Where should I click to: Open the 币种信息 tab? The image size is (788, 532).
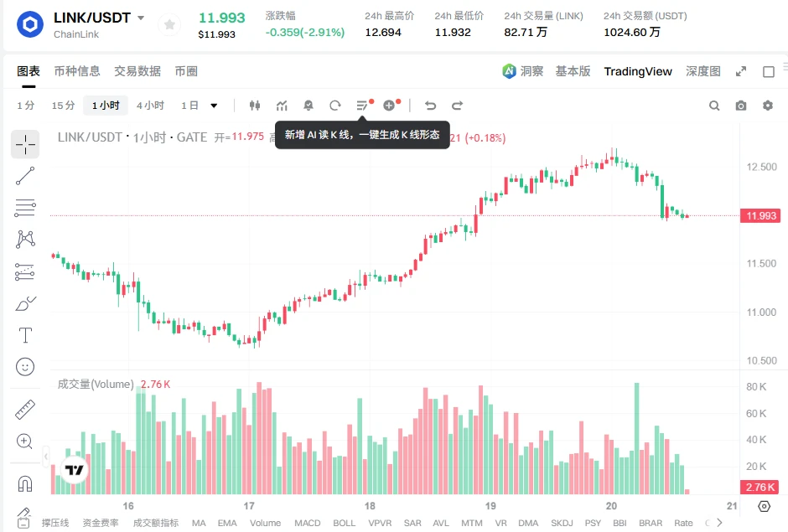pos(77,71)
